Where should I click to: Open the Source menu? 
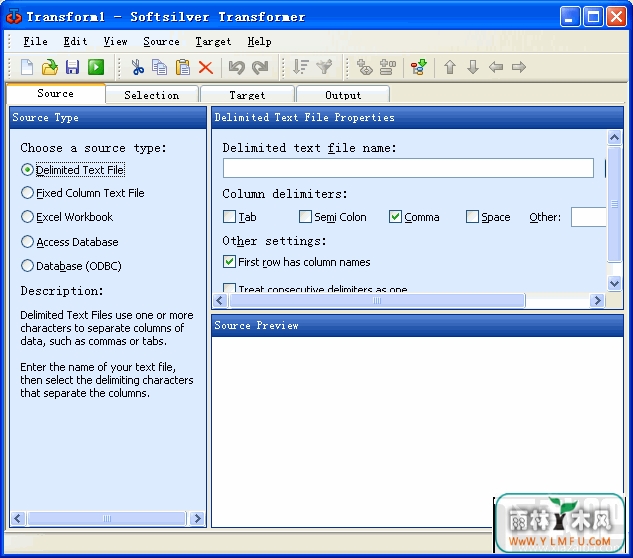[x=161, y=42]
